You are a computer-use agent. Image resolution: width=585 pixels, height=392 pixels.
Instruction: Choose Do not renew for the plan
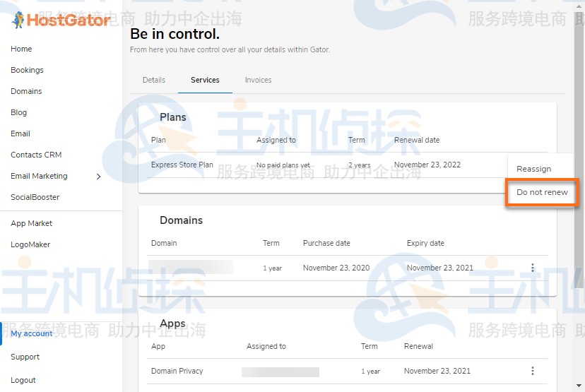[x=542, y=192]
